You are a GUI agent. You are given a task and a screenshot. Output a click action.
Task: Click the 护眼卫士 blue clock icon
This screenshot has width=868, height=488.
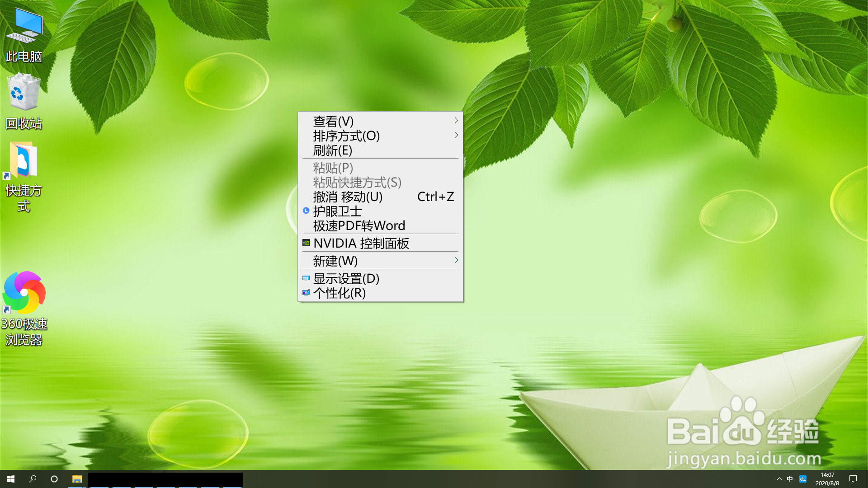tap(306, 211)
